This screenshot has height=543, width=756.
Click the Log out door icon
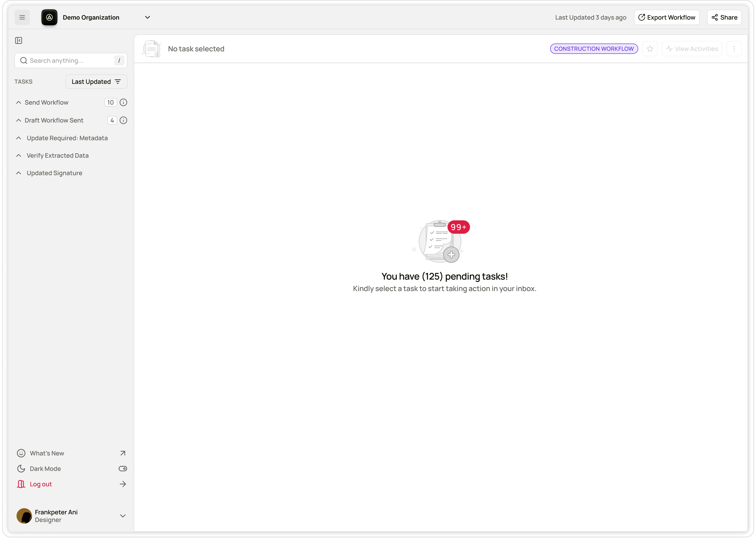click(21, 484)
